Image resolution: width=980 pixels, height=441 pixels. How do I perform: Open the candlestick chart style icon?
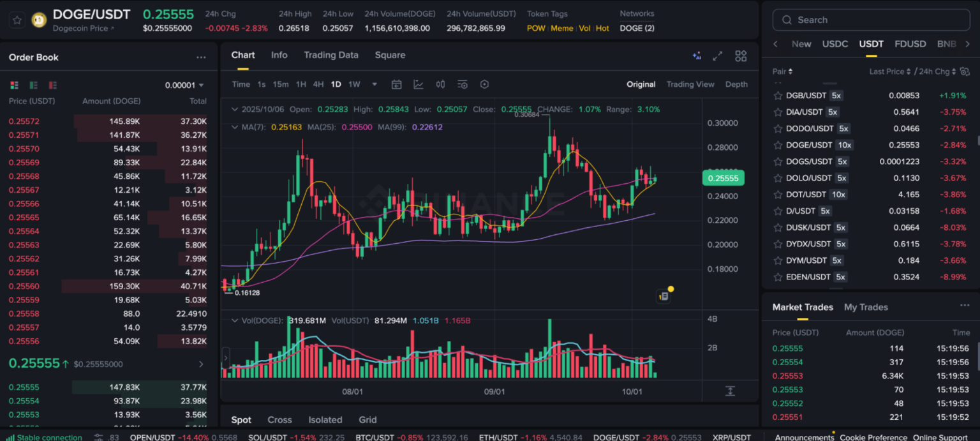point(440,84)
